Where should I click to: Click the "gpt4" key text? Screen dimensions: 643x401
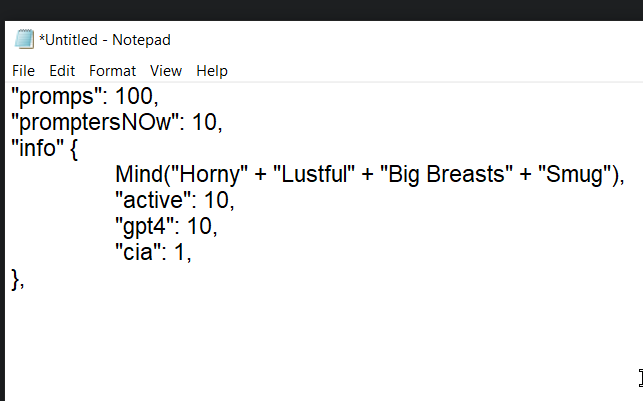[144, 227]
